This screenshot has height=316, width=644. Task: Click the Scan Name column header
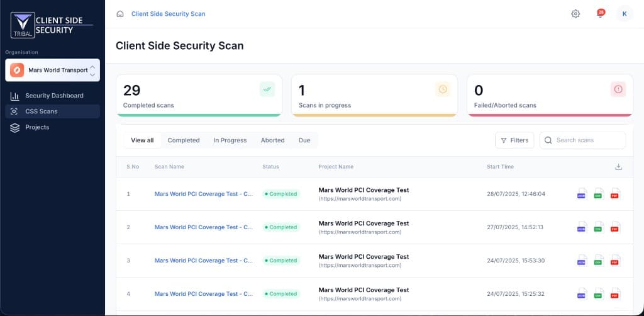pos(169,167)
